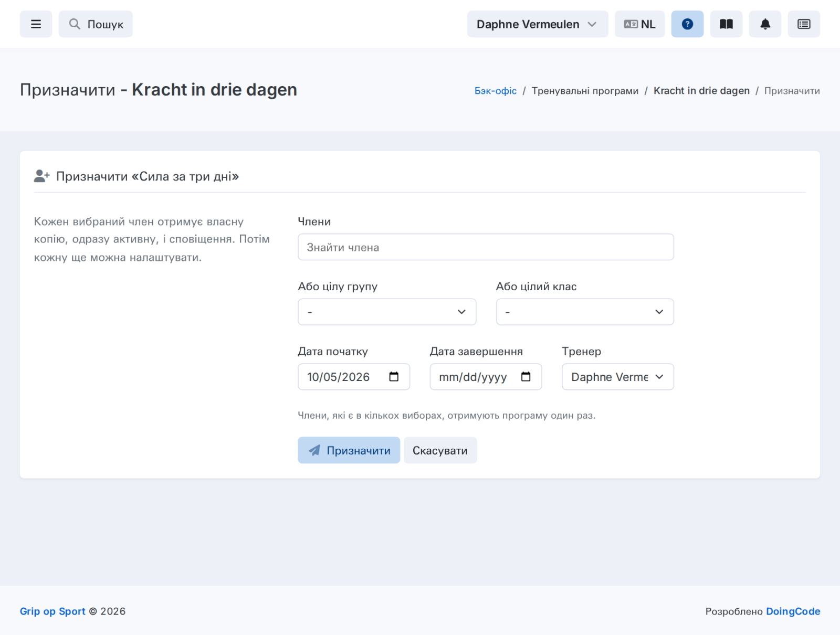
Task: Expand the Тренер dropdown
Action: [x=618, y=377]
